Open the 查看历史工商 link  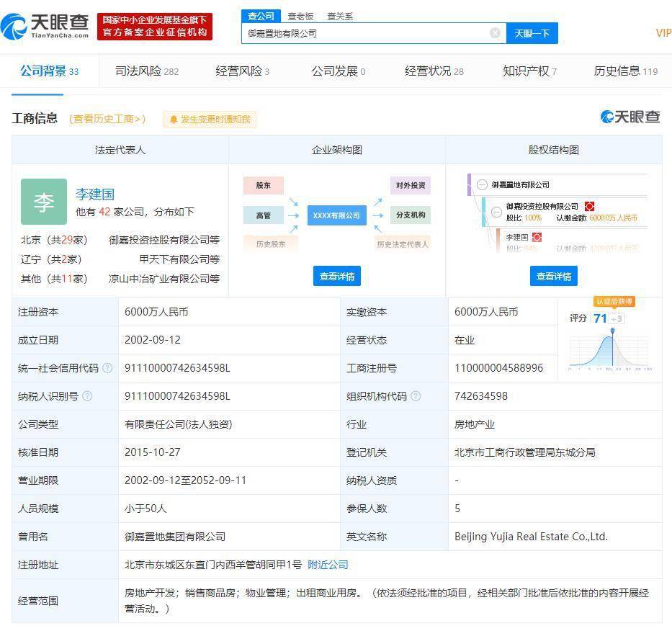point(107,119)
